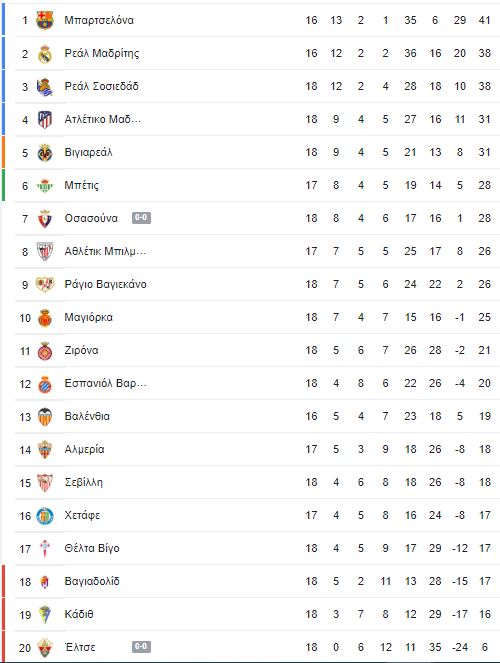Click the Μπέτις green crest icon
This screenshot has height=663, width=500.
pos(45,186)
